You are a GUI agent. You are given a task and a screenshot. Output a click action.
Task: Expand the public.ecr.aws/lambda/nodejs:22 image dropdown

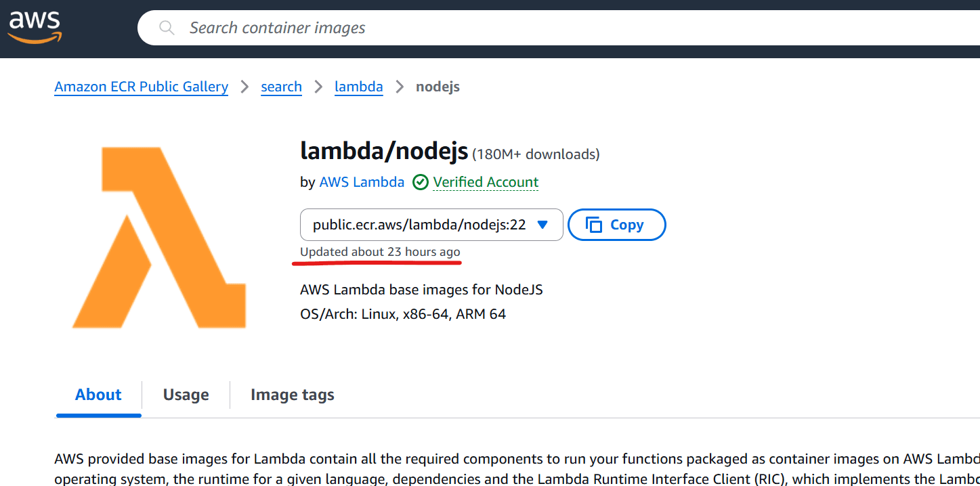tap(431, 225)
